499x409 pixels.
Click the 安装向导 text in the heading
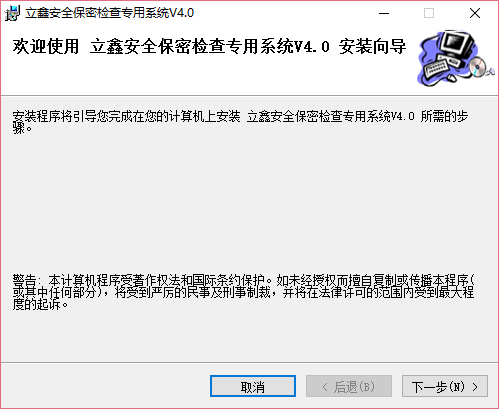coord(372,46)
